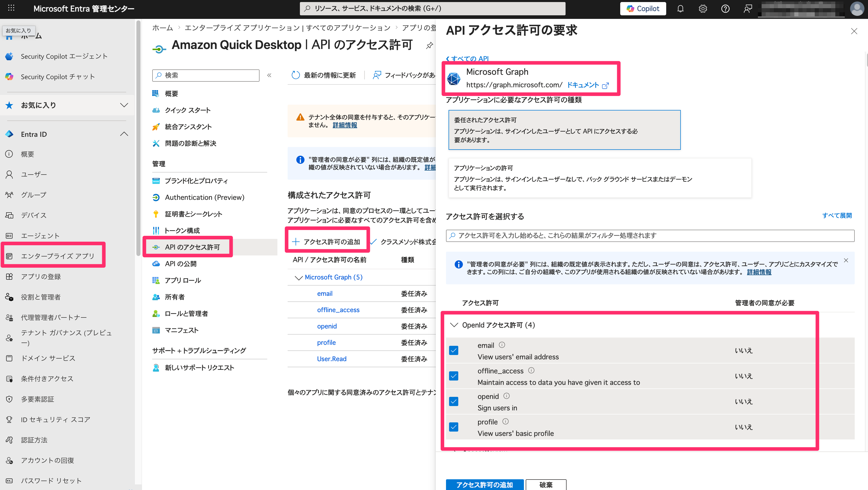Close the API アクセス許可の要求 panel
868x490 pixels.
point(854,31)
